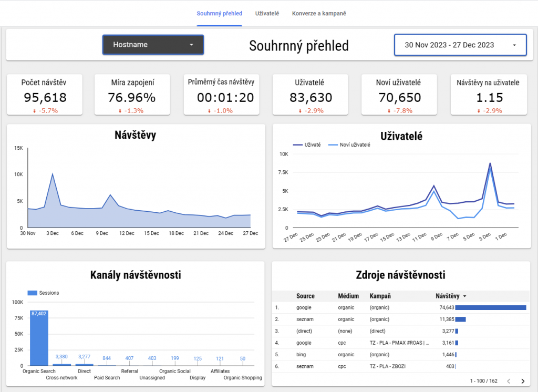Click the large Souhrnný přehled page heading

299,46
